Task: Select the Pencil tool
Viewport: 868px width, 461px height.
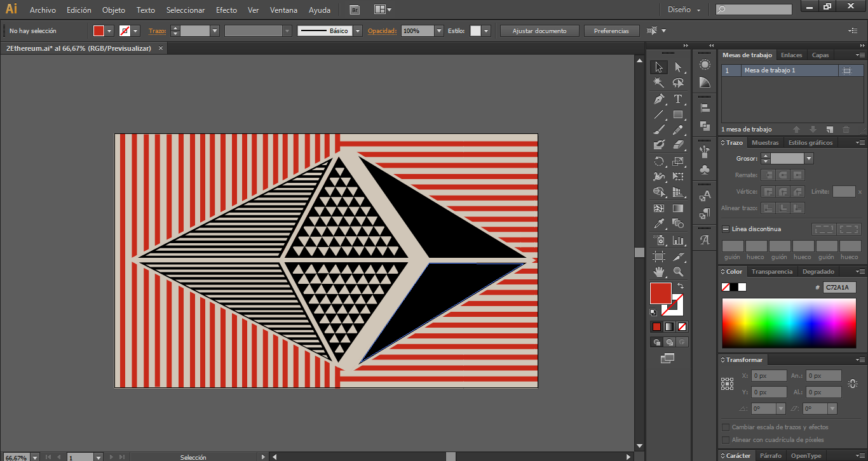Action: click(x=678, y=130)
